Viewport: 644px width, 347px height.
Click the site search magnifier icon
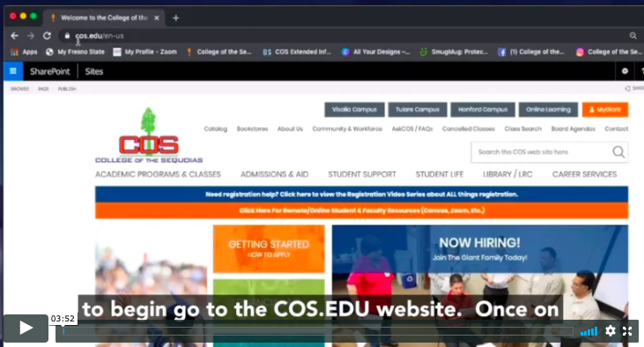tap(618, 152)
